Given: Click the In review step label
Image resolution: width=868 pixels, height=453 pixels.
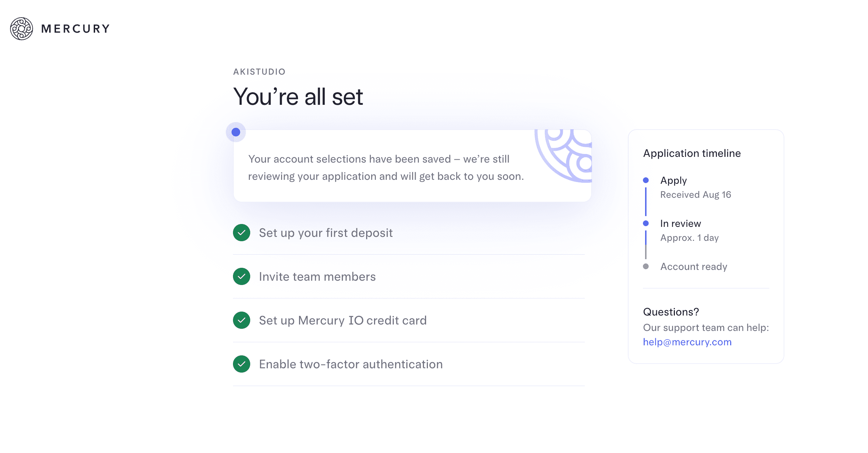Looking at the screenshot, I should (680, 224).
